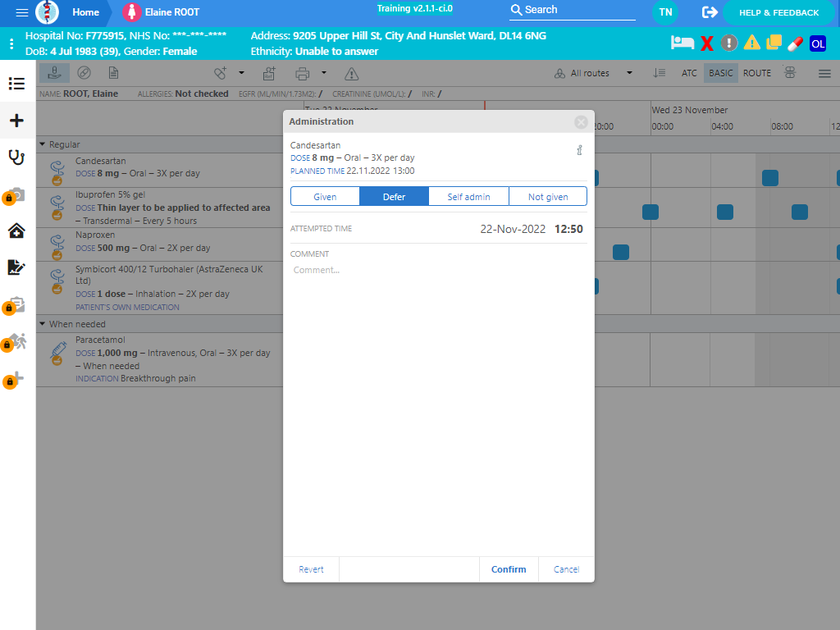Select the Symbicort 400/12 Turbohaler row
The height and width of the screenshot is (630, 840).
click(160, 288)
